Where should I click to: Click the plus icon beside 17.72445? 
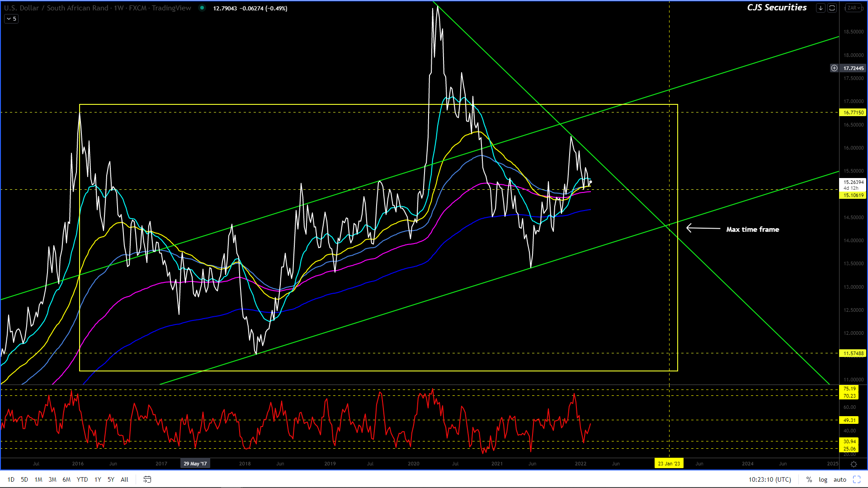pyautogui.click(x=834, y=68)
